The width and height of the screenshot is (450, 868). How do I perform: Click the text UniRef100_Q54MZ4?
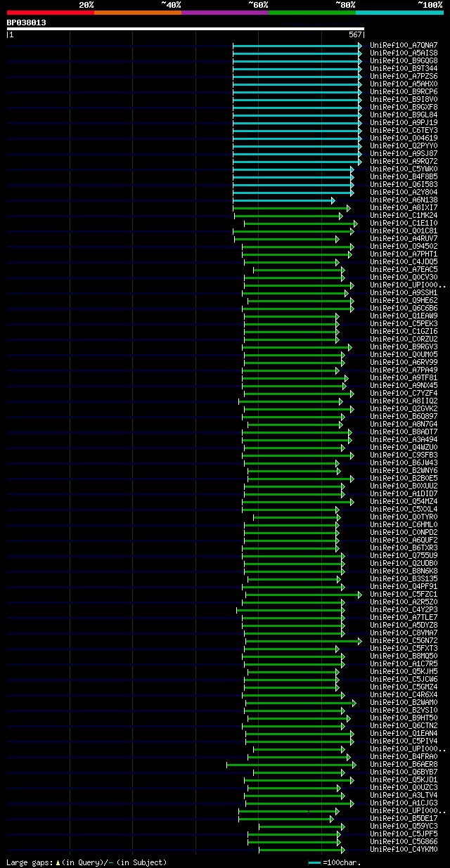pos(404,501)
